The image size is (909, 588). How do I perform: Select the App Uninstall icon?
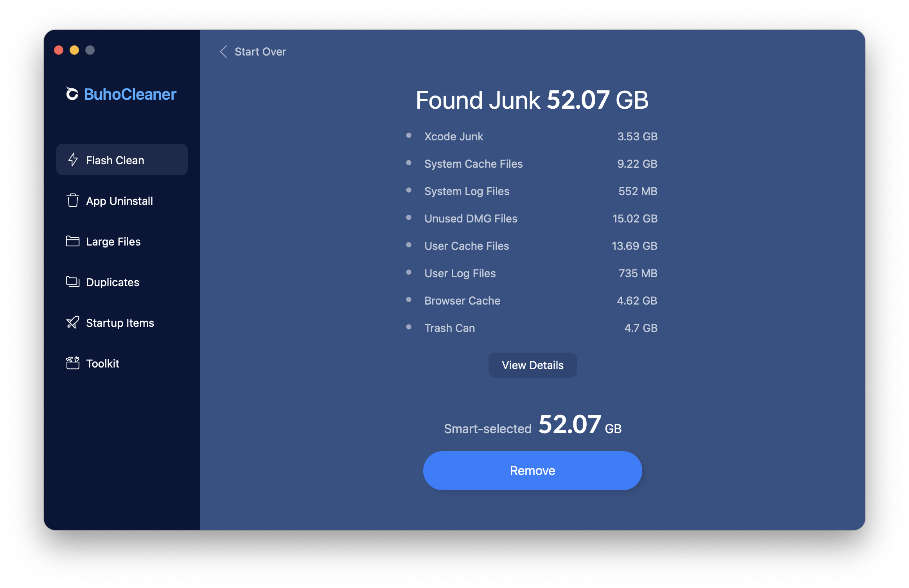(72, 200)
